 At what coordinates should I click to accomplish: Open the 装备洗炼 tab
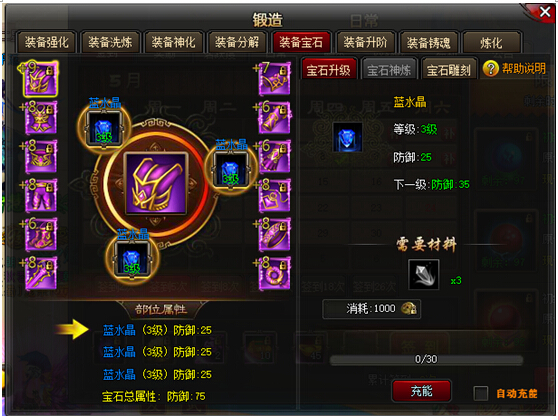coord(110,42)
